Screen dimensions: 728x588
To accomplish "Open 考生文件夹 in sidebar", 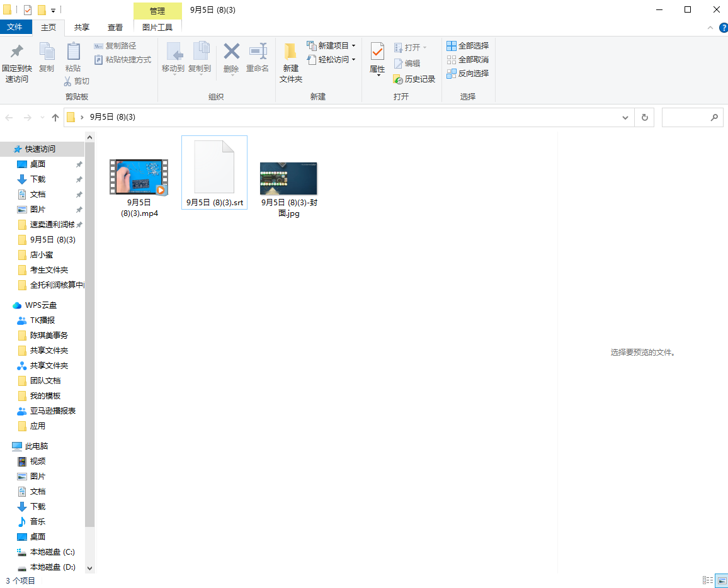I will click(x=48, y=269).
